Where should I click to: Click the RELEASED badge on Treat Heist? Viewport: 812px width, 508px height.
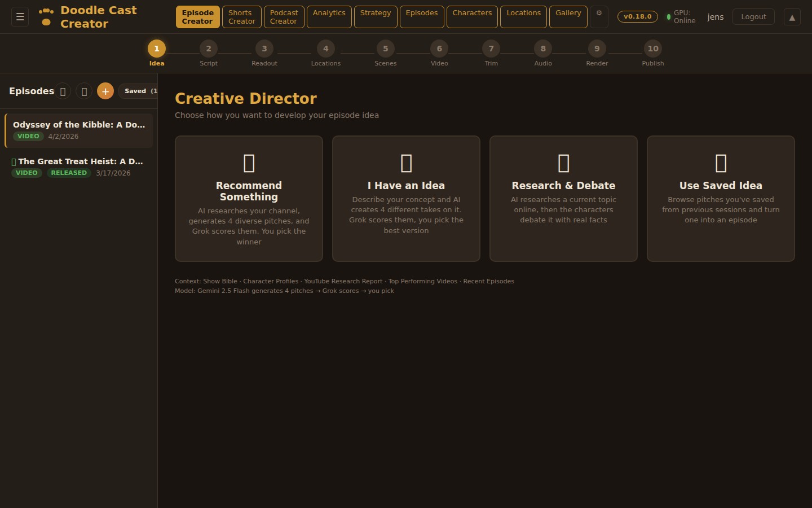pyautogui.click(x=69, y=173)
